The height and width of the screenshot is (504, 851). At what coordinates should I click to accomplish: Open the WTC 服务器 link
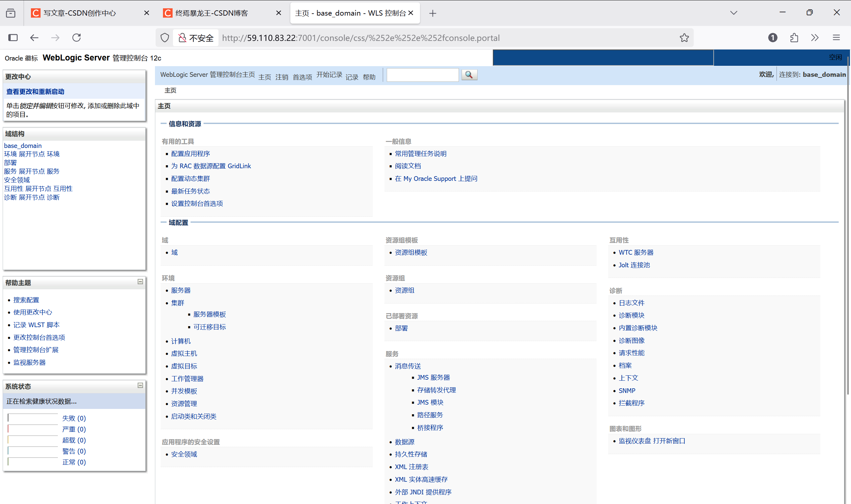pos(636,252)
